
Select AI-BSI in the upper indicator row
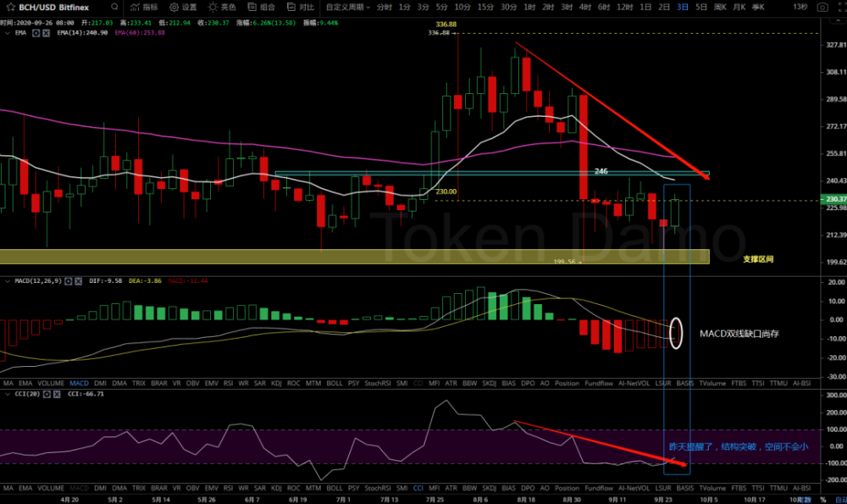[801, 383]
